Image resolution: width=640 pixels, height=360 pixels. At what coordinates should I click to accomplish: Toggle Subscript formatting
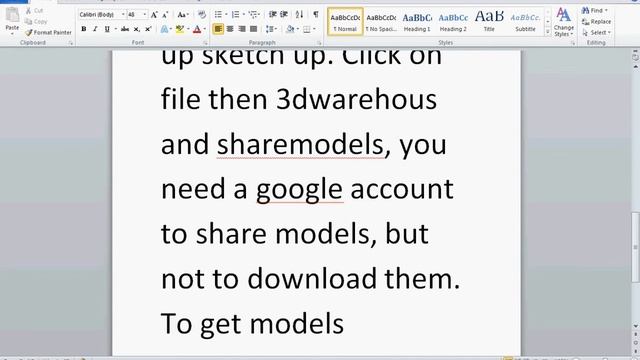click(x=137, y=29)
